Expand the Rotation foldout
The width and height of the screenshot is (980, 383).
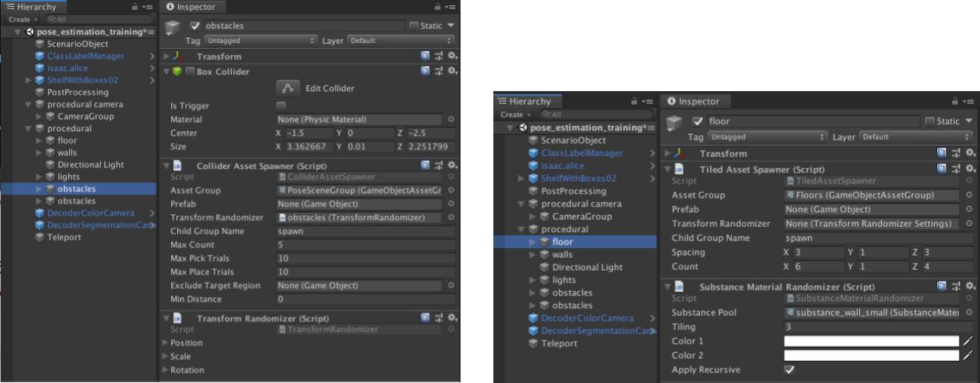coord(166,370)
